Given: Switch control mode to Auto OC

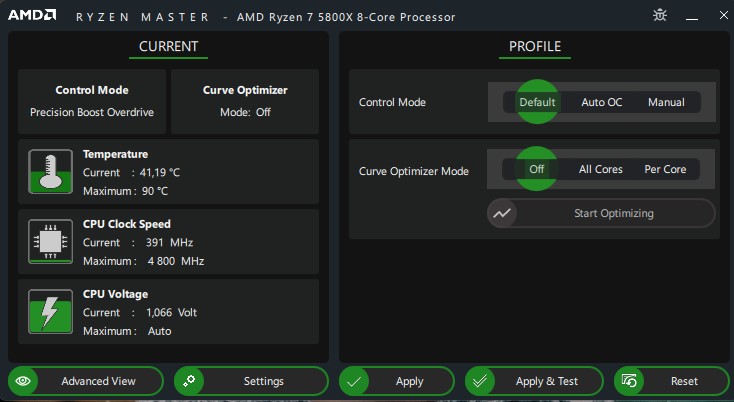Looking at the screenshot, I should coord(601,102).
